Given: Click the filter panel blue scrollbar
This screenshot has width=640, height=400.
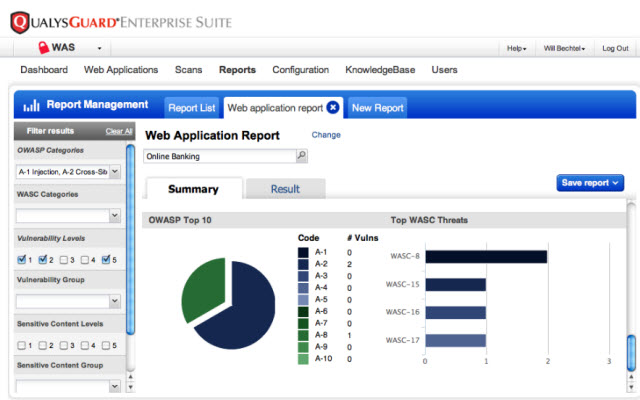Looking at the screenshot, I should pyautogui.click(x=131, y=240).
